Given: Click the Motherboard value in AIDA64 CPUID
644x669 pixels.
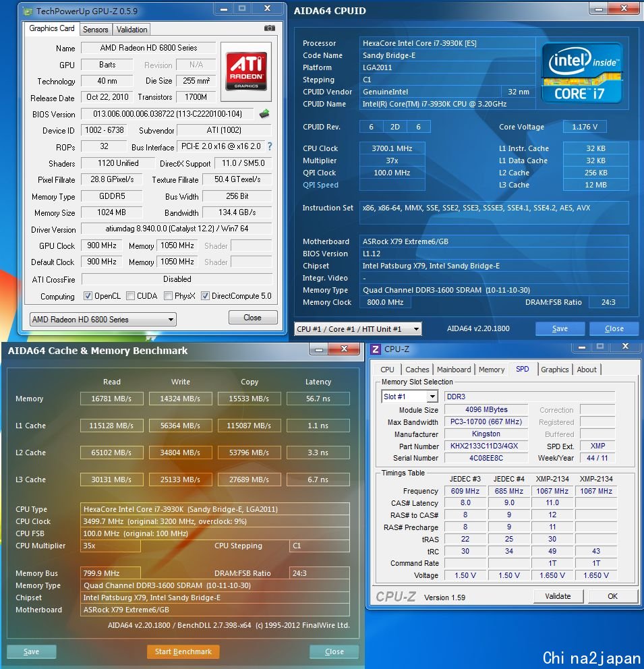Looking at the screenshot, I should [494, 241].
